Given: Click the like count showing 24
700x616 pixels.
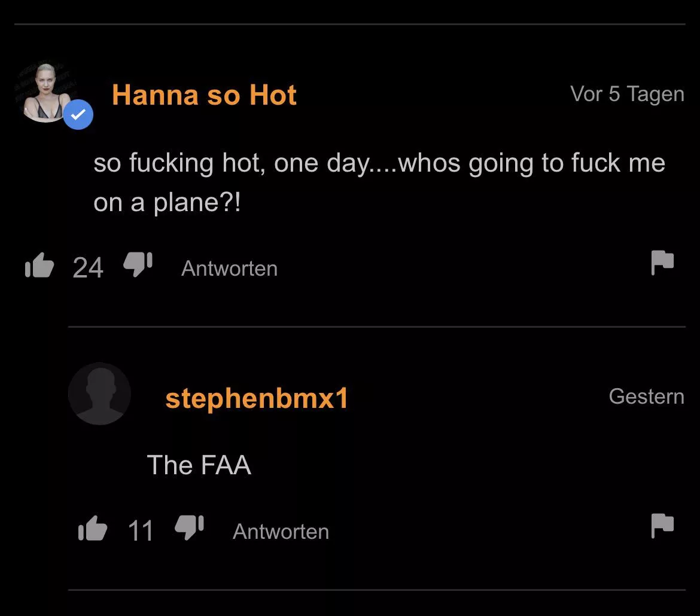Looking at the screenshot, I should click(88, 268).
